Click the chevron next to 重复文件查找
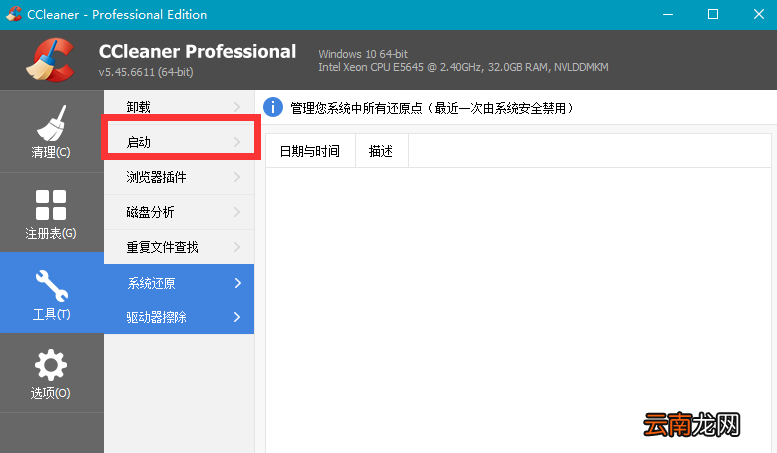The width and height of the screenshot is (777, 453). [237, 247]
